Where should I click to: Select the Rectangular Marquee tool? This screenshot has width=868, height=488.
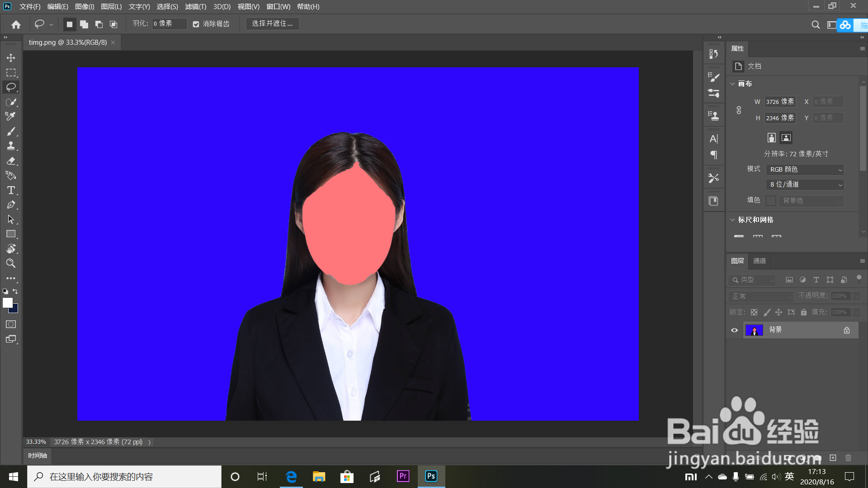pyautogui.click(x=11, y=73)
